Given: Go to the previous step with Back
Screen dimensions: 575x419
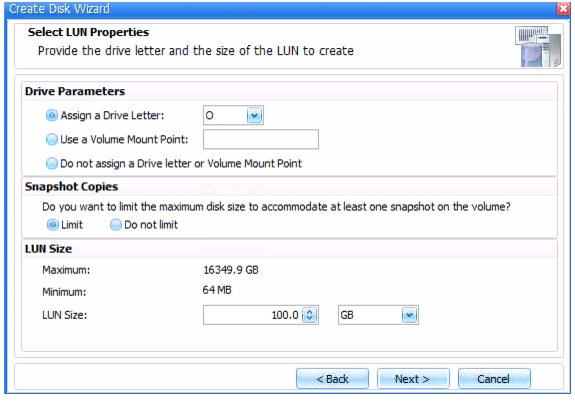Looking at the screenshot, I should (332, 379).
